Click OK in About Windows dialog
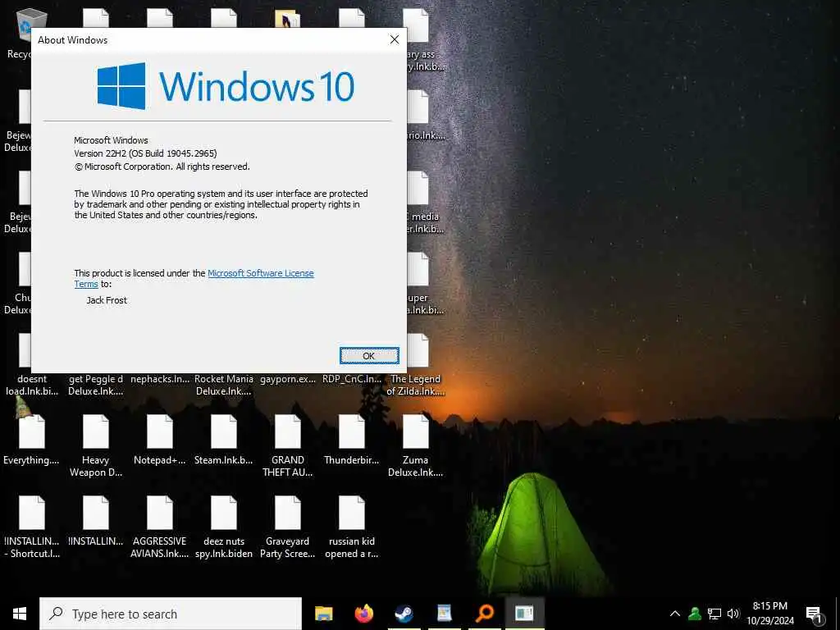The height and width of the screenshot is (630, 840). (369, 356)
